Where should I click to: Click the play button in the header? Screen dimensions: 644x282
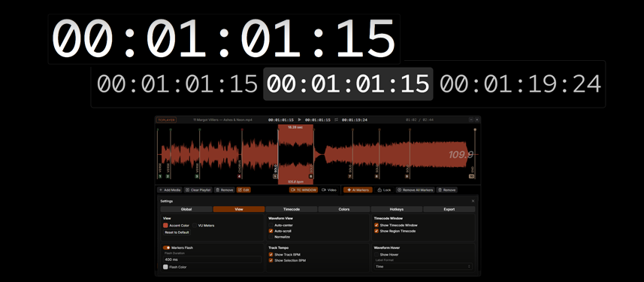click(x=299, y=120)
